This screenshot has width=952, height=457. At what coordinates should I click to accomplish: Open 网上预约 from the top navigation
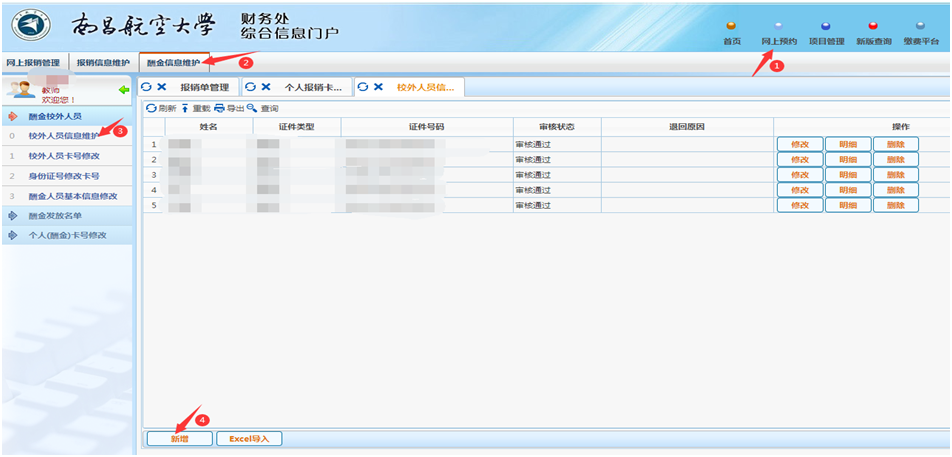[779, 27]
